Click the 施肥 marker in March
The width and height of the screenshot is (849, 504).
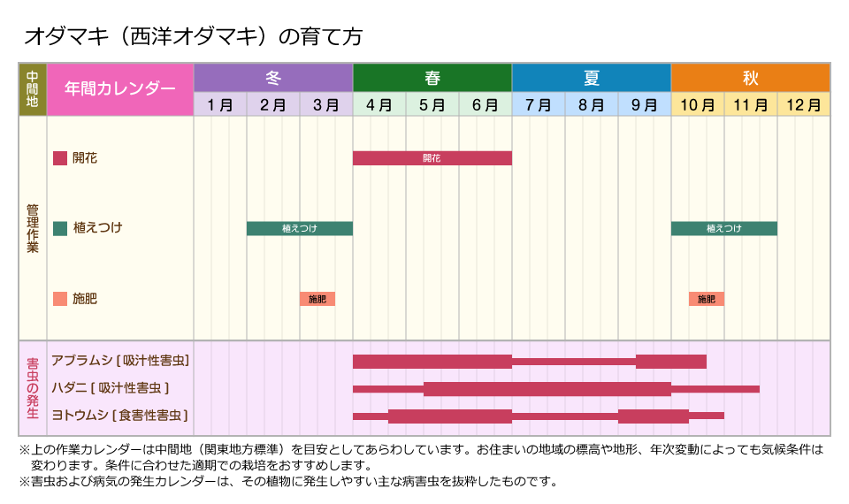(317, 299)
